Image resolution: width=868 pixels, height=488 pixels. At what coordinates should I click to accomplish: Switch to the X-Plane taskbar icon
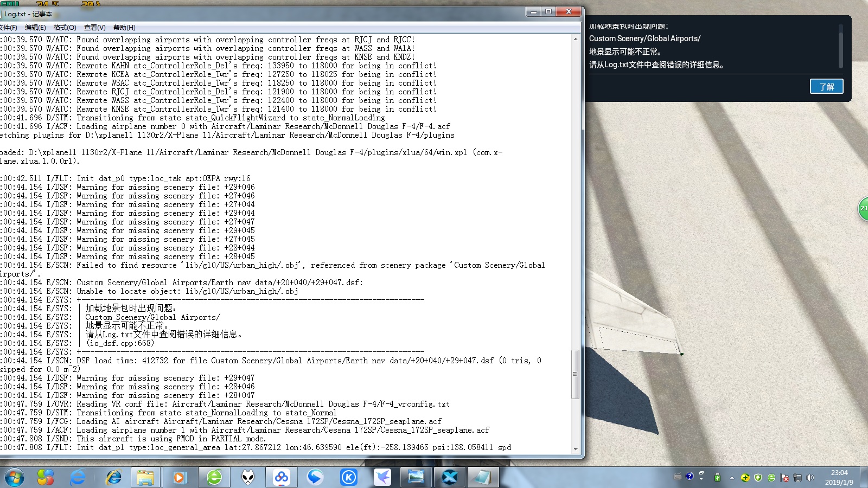tap(450, 477)
